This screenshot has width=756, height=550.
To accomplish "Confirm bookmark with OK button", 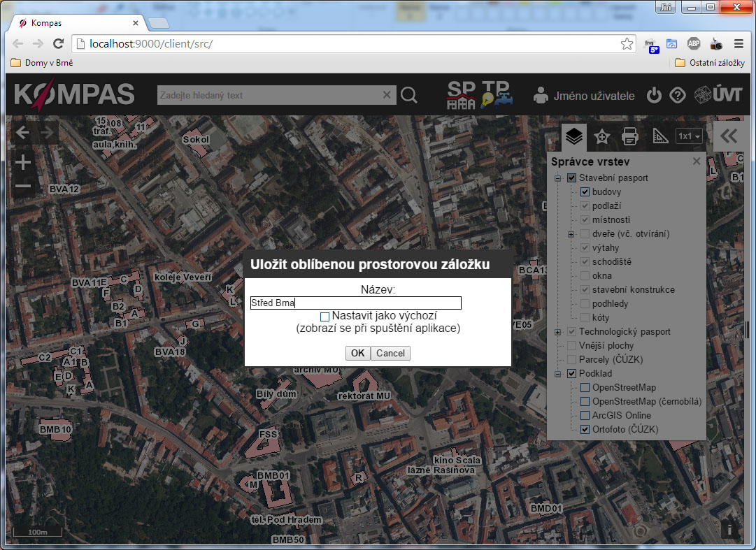I will click(x=357, y=353).
